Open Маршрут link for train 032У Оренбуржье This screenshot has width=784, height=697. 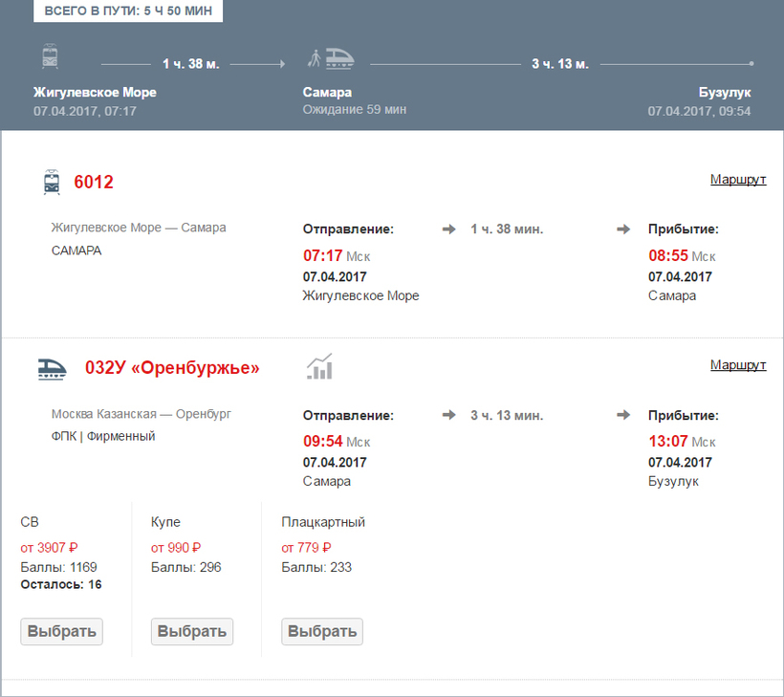737,365
